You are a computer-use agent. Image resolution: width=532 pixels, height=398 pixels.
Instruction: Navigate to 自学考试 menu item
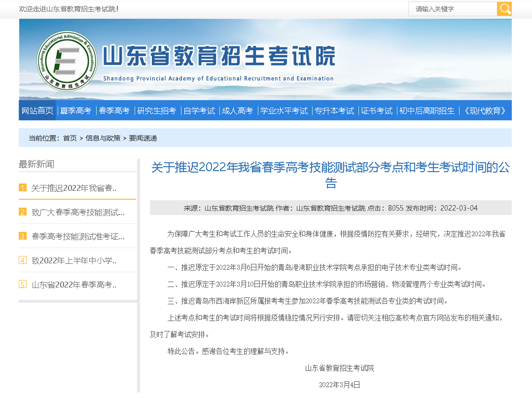(x=199, y=111)
